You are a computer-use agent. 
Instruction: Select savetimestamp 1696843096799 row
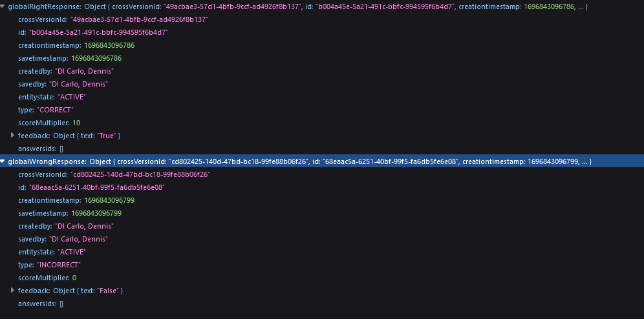[x=70, y=213]
